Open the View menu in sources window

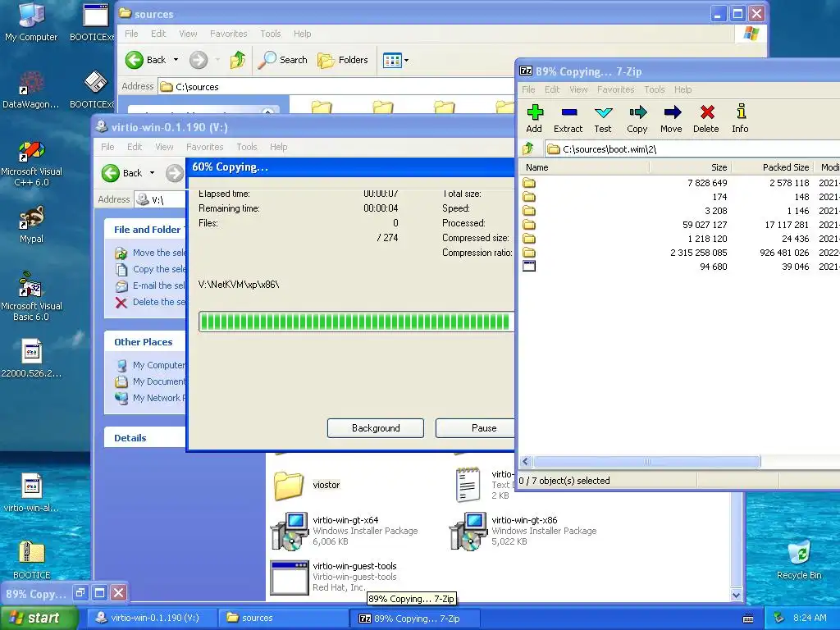coord(188,34)
